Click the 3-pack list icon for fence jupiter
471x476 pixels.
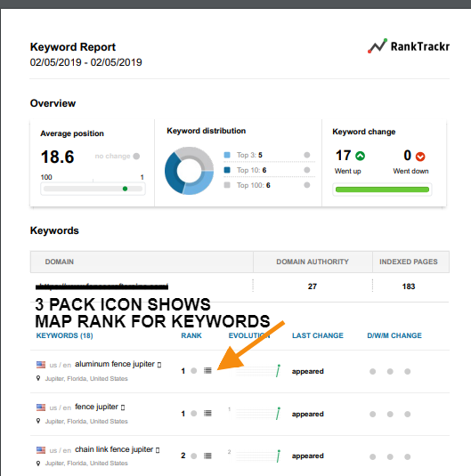click(207, 413)
